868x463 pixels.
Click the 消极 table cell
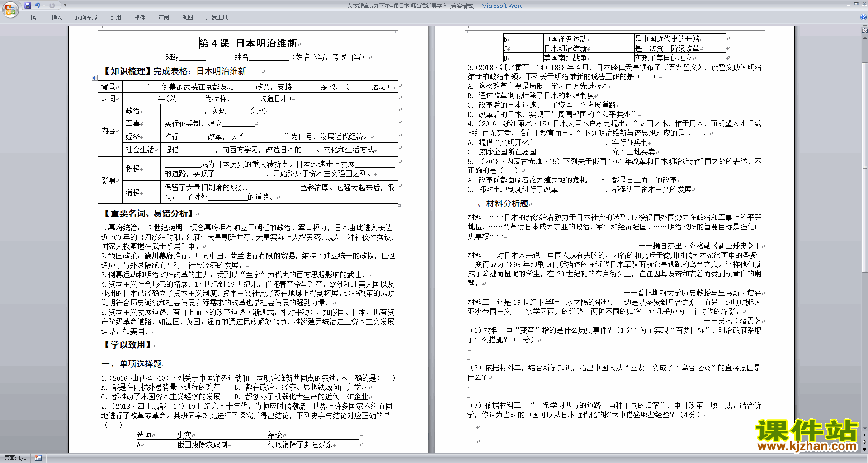(x=142, y=192)
